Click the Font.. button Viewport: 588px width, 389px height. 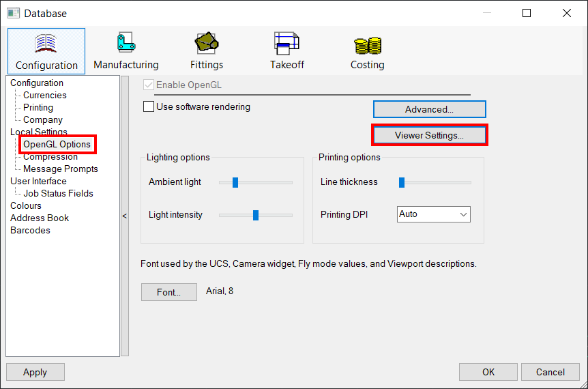[x=168, y=292]
